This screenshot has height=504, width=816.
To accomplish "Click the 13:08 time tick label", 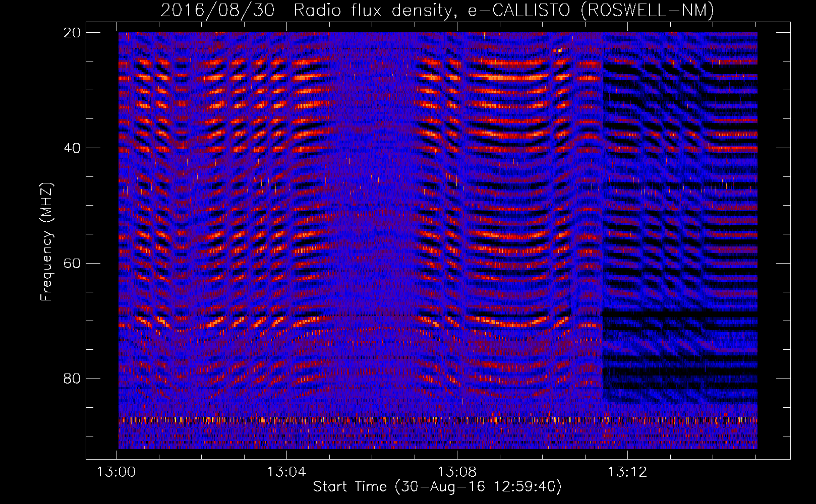I will [x=457, y=472].
